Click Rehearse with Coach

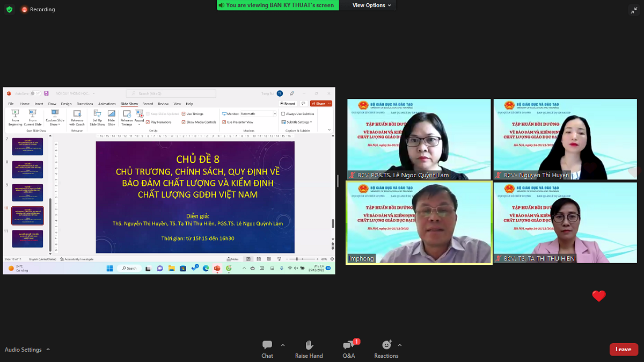point(77,117)
